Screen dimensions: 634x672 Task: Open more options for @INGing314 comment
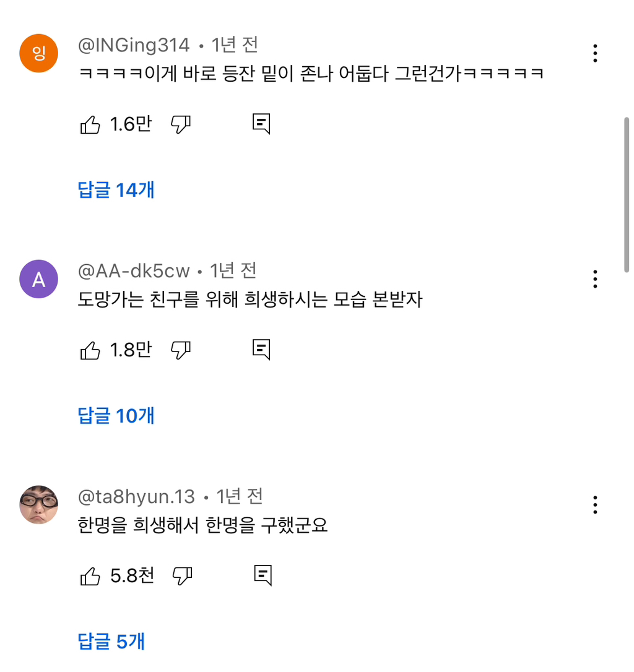(x=595, y=53)
